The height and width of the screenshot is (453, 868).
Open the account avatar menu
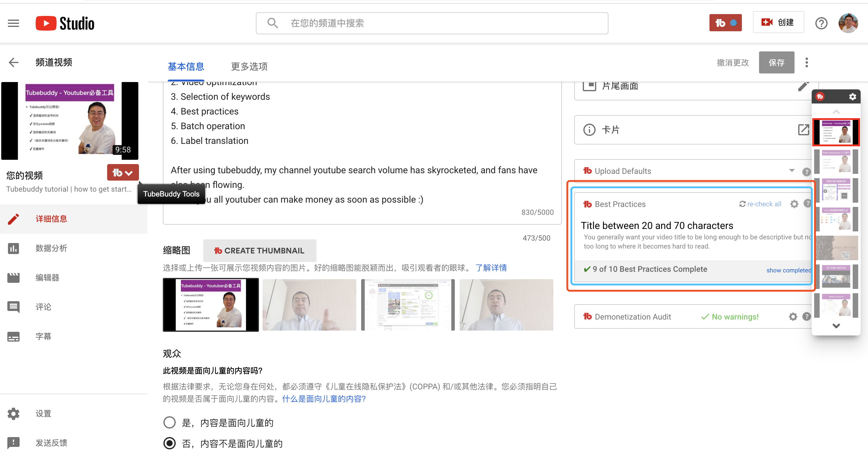click(x=848, y=23)
